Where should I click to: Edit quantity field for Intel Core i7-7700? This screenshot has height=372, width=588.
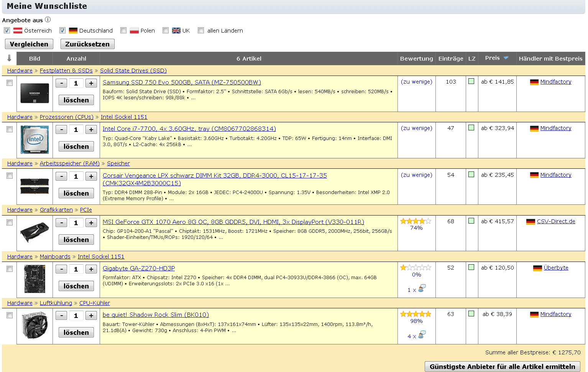76,130
